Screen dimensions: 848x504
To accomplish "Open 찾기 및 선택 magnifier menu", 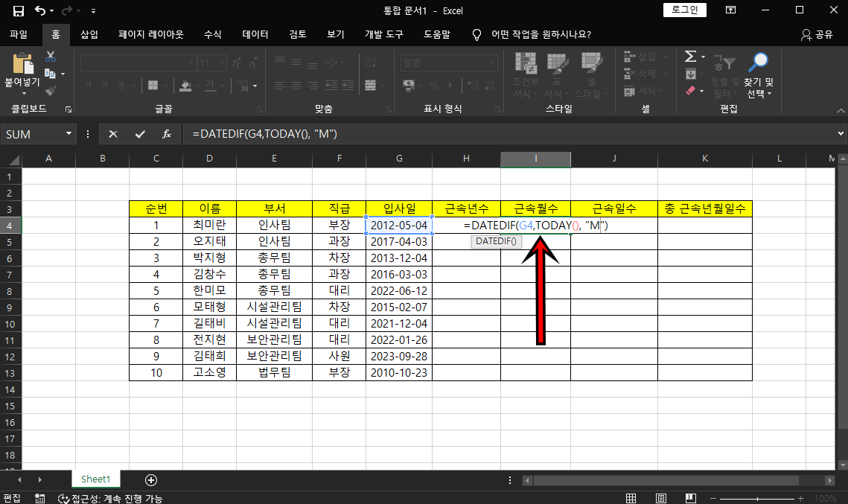I will pos(758,76).
